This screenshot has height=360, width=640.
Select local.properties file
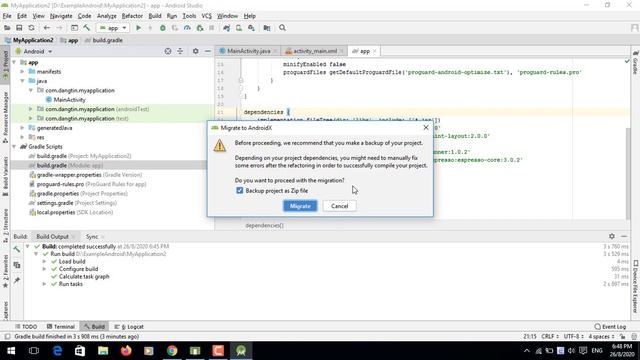71,212
